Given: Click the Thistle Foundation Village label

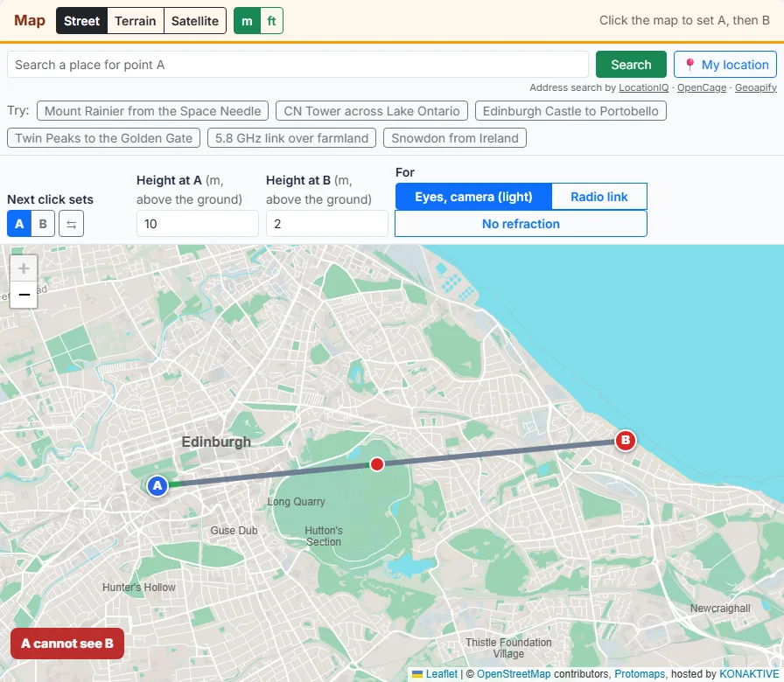Looking at the screenshot, I should (x=508, y=648).
